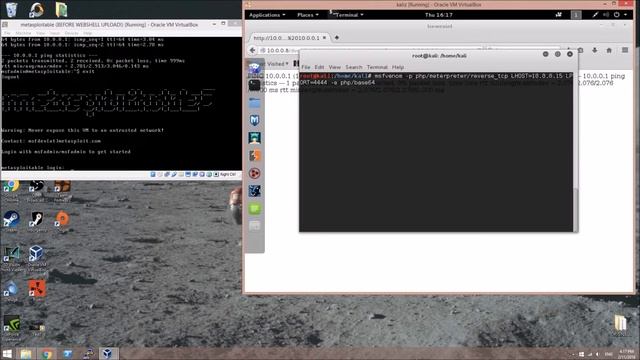Open the NVIDIA GeForce Experience desktop shortcut
Image resolution: width=640 pixels, height=360 pixels.
click(x=11, y=327)
